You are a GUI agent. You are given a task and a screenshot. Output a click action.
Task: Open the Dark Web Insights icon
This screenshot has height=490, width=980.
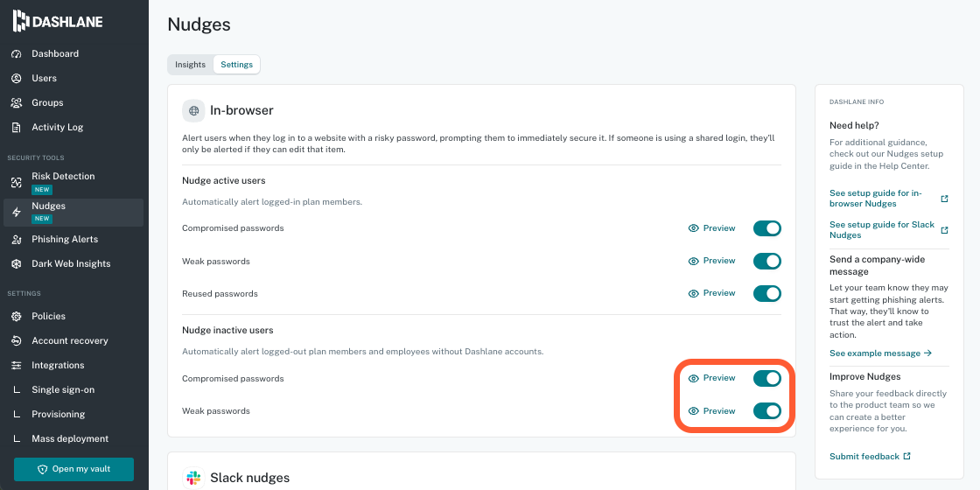click(x=17, y=263)
